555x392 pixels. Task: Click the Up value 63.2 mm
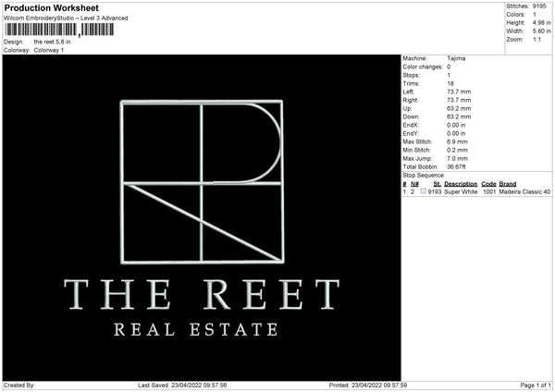tap(459, 108)
